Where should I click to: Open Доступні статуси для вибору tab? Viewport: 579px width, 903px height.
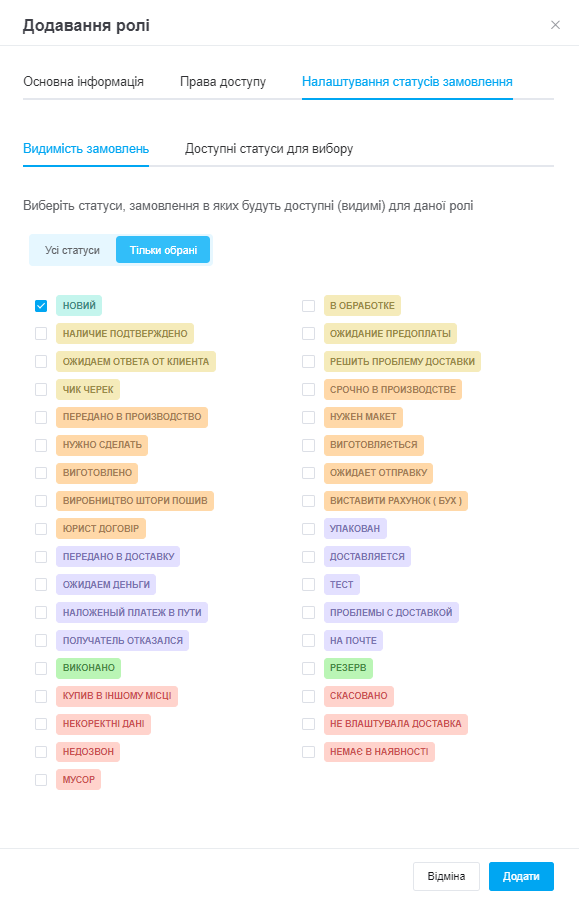pyautogui.click(x=269, y=149)
